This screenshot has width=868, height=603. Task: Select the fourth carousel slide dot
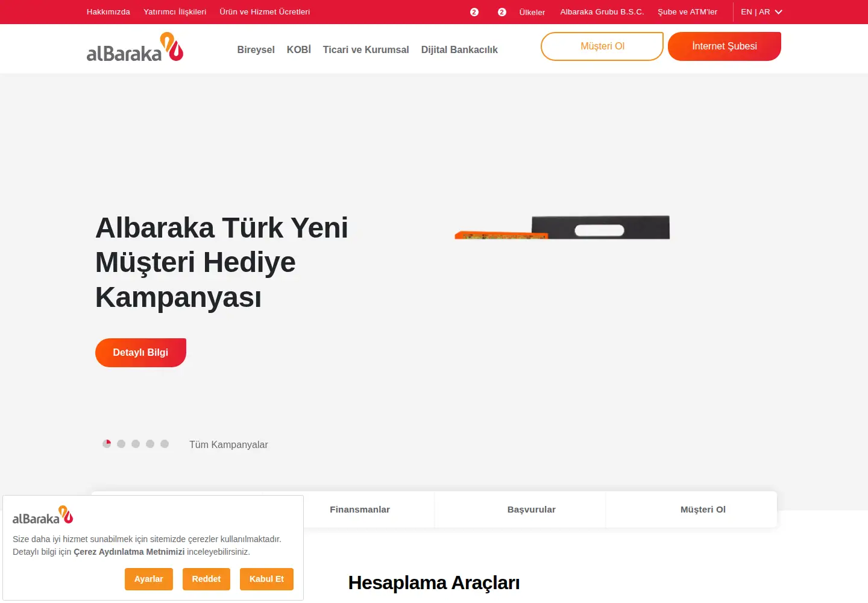tap(150, 444)
